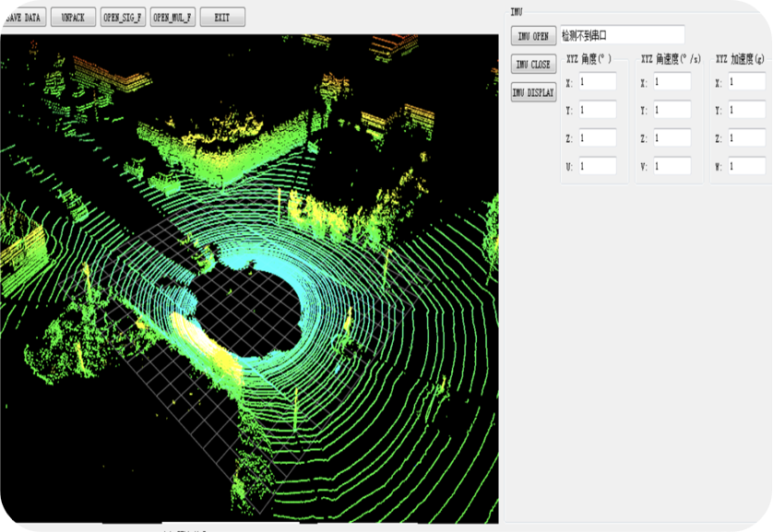773x532 pixels.
Task: Click the IMU DISPLAY button
Action: (533, 92)
